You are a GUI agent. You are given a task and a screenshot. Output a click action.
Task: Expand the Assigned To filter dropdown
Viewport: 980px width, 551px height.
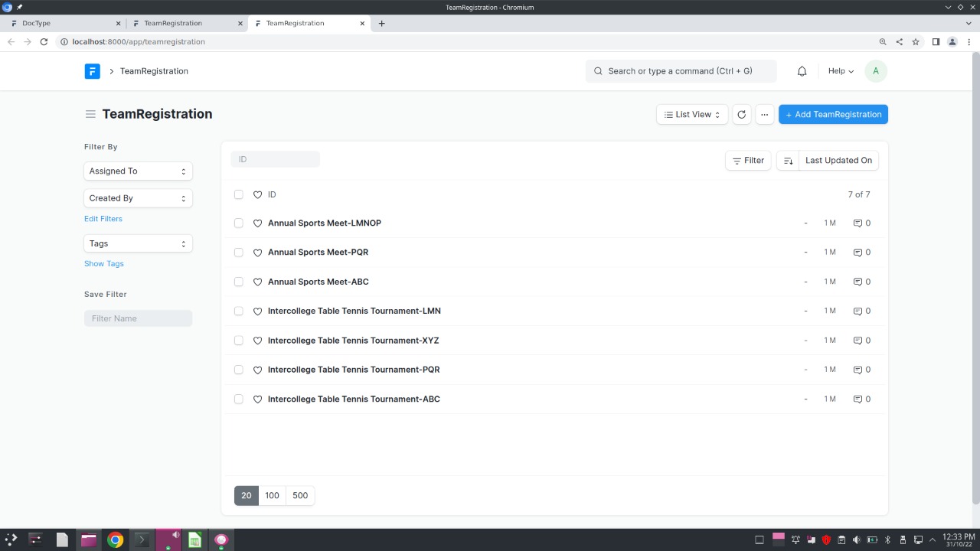[x=138, y=171]
